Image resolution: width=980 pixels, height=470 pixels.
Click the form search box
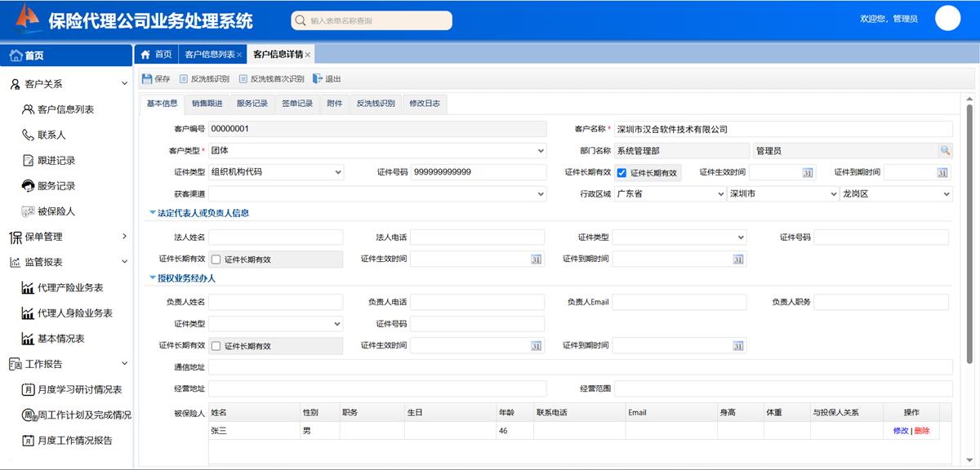click(372, 20)
